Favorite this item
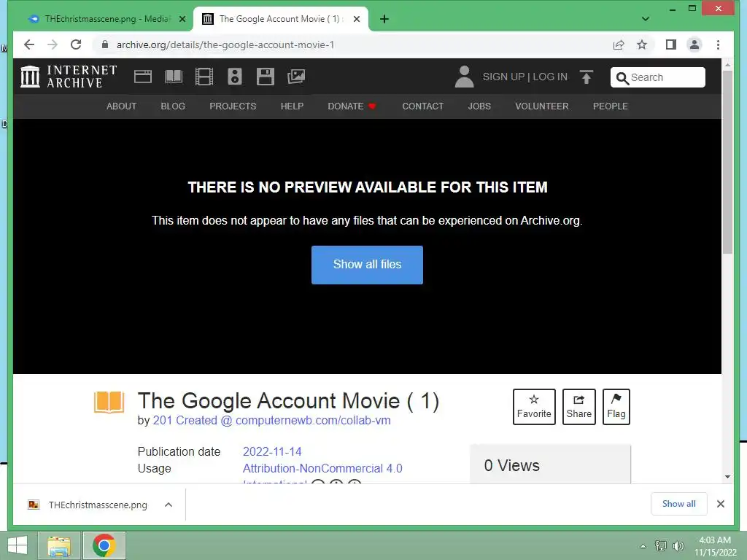This screenshot has width=747, height=560. [x=534, y=407]
